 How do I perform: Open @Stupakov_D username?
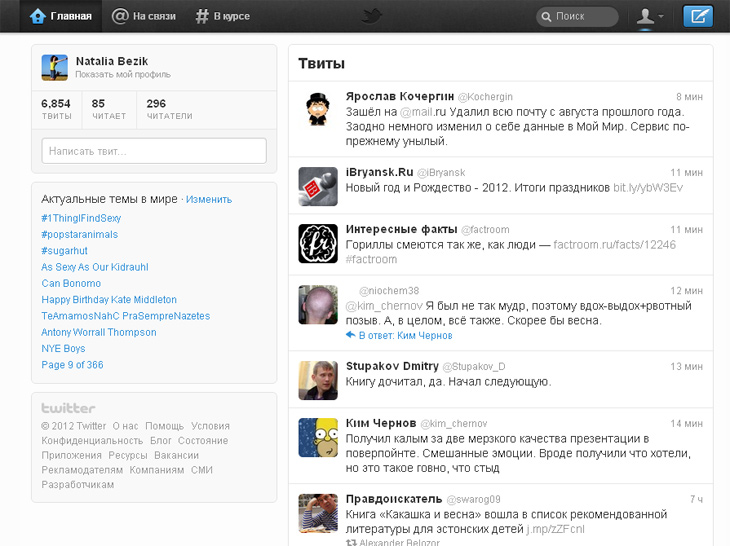473,367
